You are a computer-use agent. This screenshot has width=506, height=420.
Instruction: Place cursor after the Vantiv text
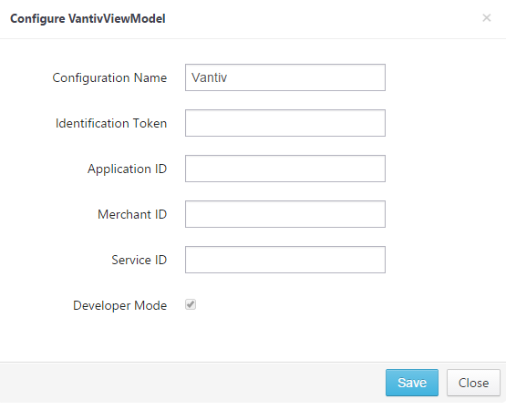coord(229,77)
